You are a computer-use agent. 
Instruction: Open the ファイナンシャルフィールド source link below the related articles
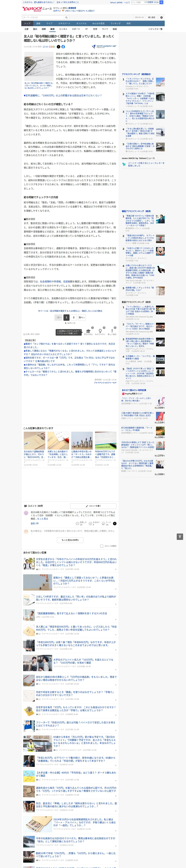point(105,383)
